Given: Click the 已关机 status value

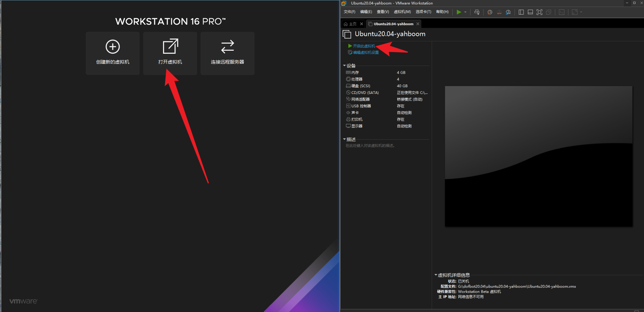Looking at the screenshot, I should [x=463, y=281].
